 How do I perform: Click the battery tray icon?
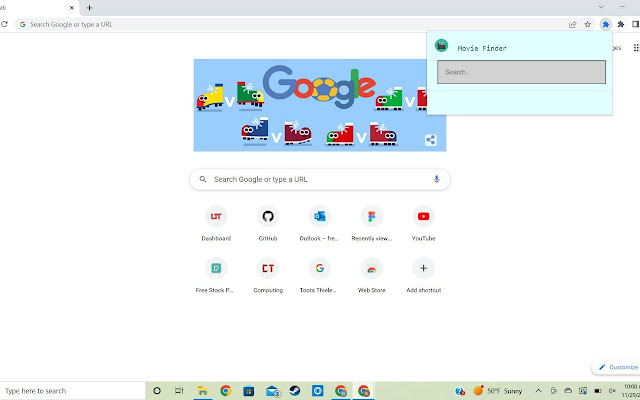(598, 391)
